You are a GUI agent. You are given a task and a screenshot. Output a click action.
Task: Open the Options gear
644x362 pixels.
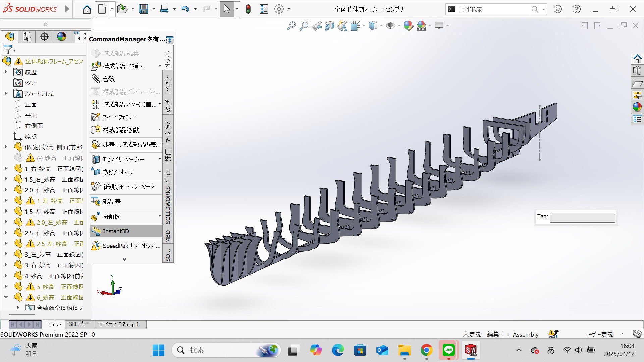pyautogui.click(x=279, y=9)
